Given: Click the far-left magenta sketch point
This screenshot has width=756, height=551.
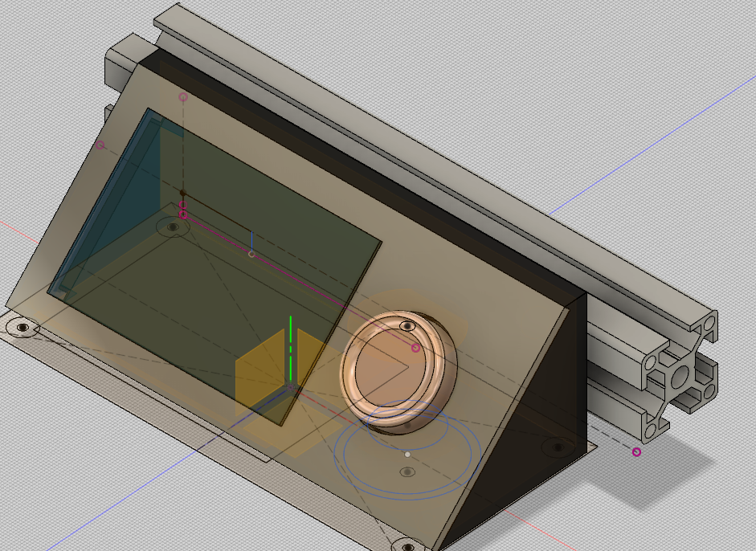Looking at the screenshot, I should [x=100, y=145].
